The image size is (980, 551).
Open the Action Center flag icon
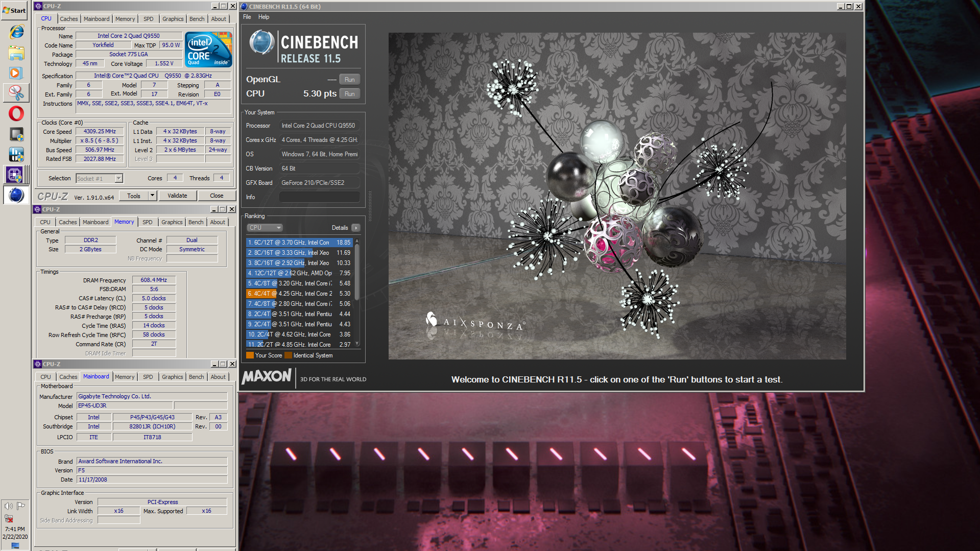click(x=21, y=506)
